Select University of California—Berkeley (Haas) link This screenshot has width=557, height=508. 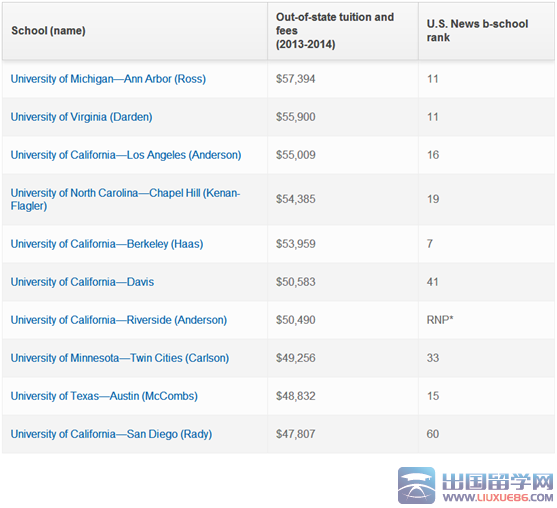pos(107,244)
